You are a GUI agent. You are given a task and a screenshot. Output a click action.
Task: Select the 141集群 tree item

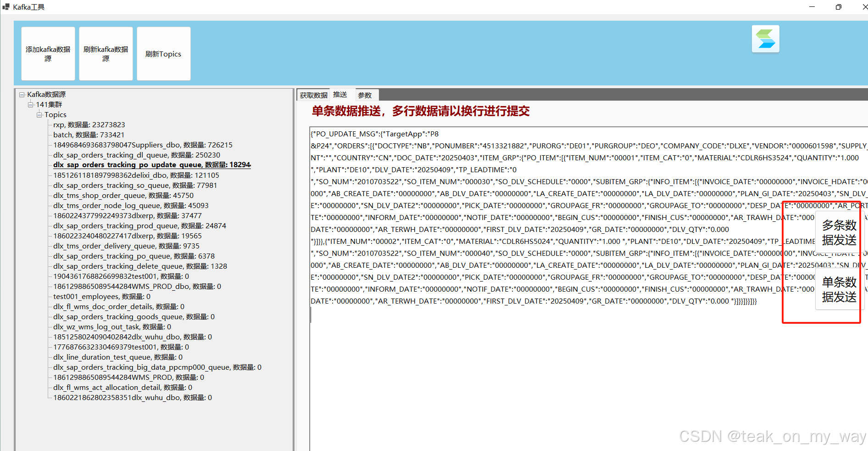click(49, 105)
